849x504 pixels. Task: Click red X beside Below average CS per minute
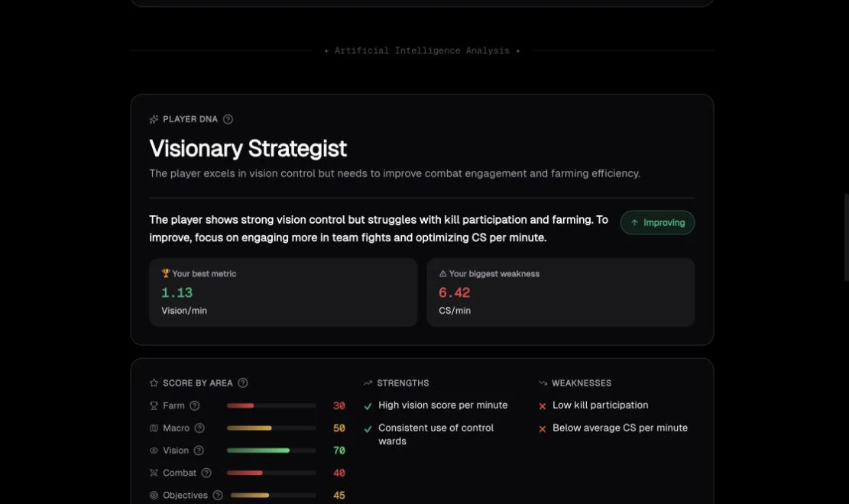point(543,428)
